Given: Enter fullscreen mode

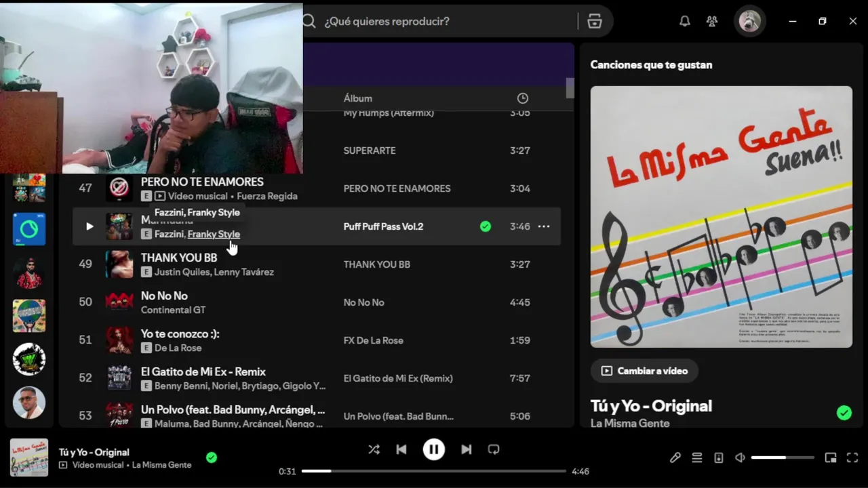Looking at the screenshot, I should [853, 457].
